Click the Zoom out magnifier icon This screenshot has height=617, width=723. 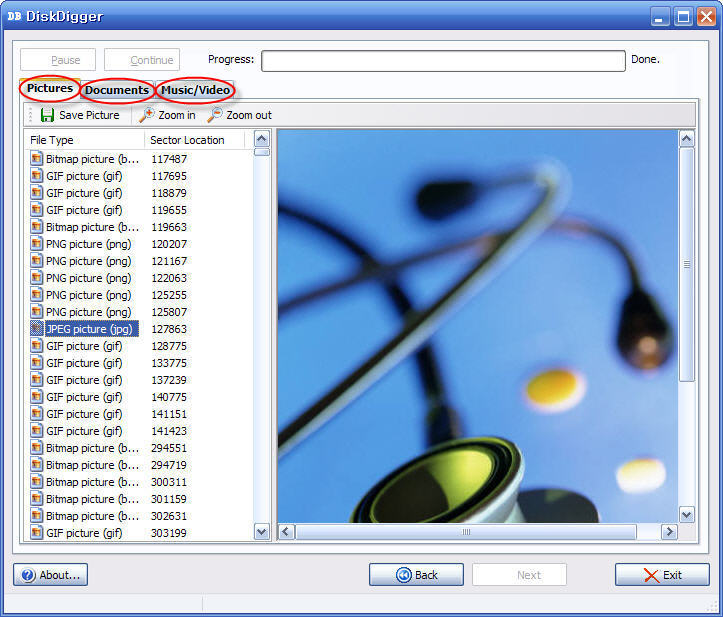tap(215, 115)
